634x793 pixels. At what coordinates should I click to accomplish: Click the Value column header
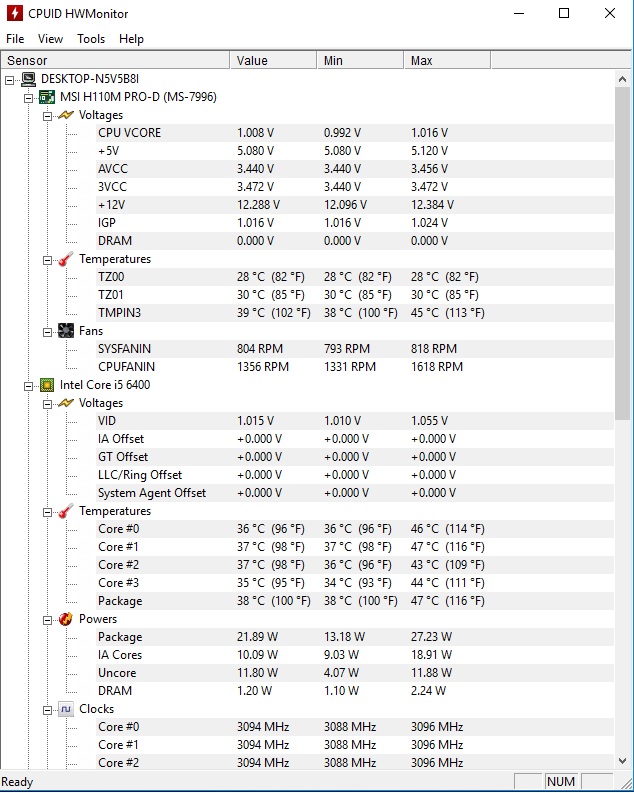tap(273, 61)
